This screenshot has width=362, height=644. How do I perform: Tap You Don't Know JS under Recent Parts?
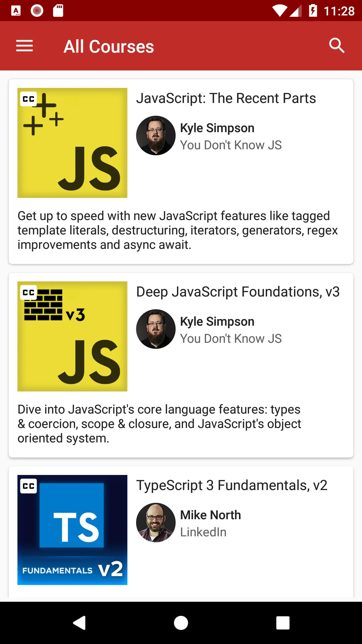point(231,145)
